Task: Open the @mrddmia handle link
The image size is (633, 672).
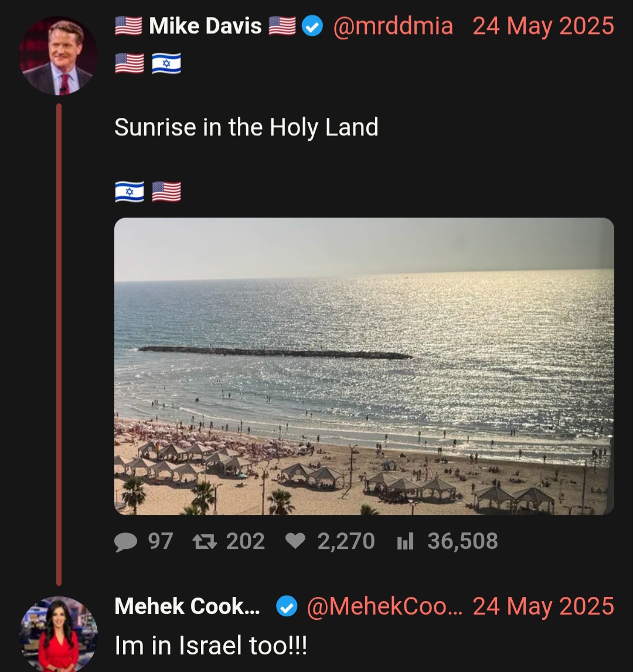Action: pos(393,26)
